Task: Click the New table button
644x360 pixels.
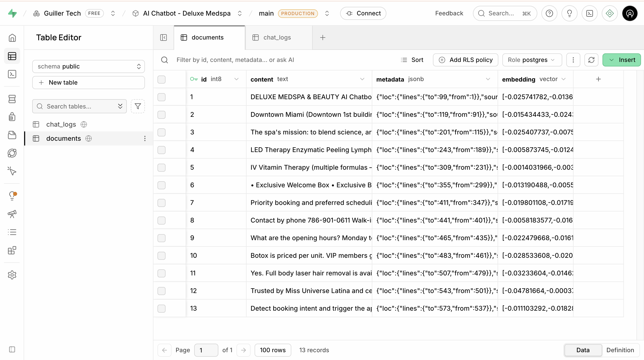Action: (x=89, y=83)
